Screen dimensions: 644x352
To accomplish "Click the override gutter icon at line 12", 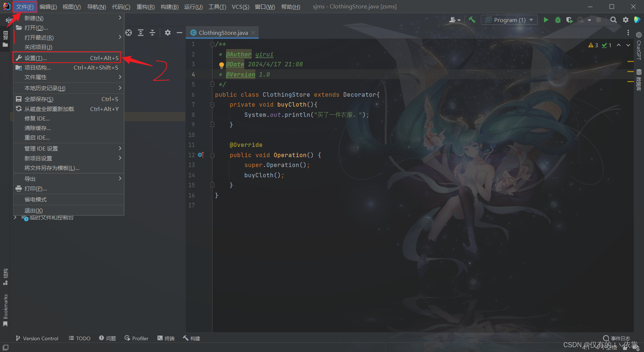I will 201,155.
